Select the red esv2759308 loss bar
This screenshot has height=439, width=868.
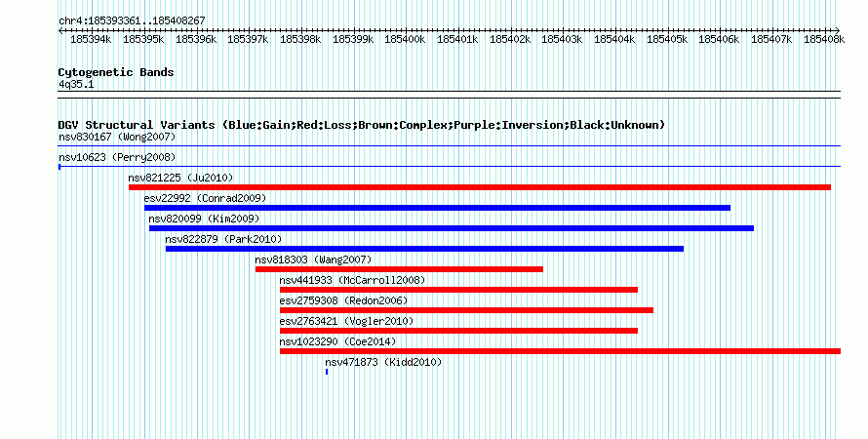(x=466, y=310)
